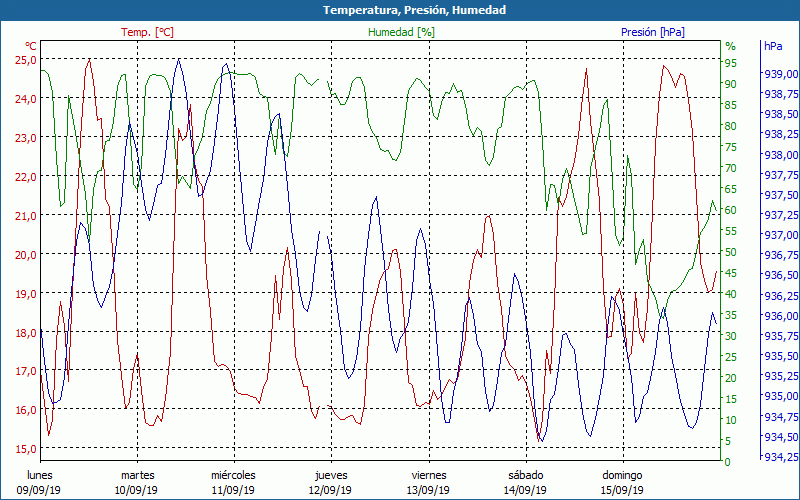Pick the 24,0 temperature axis value

tap(27, 98)
